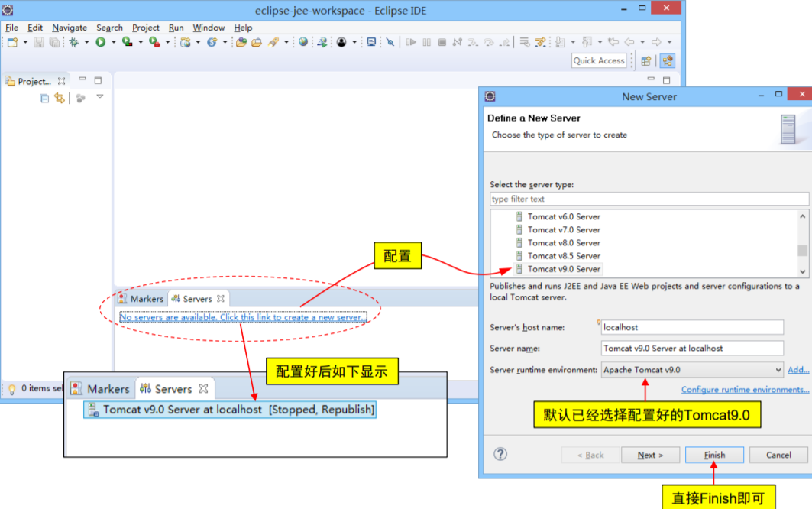Click the Cancel button in New Server
Screen dimensions: 812x509
(778, 455)
